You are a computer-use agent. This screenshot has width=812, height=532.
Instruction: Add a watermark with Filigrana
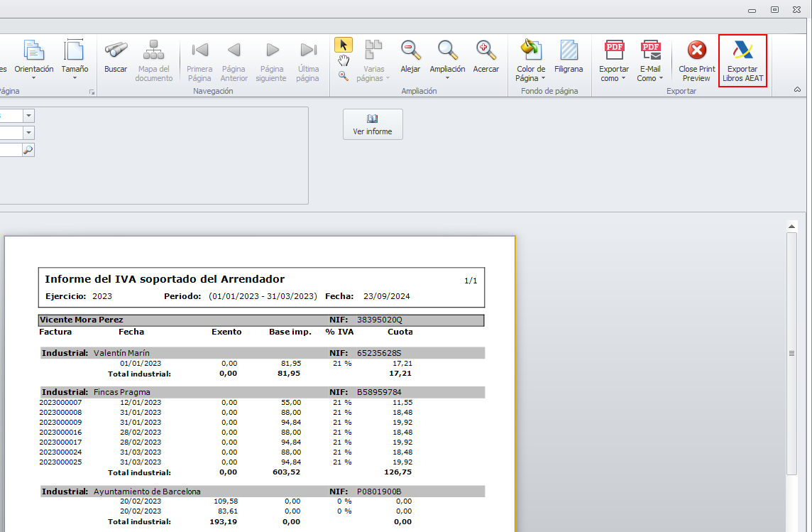[x=569, y=57]
